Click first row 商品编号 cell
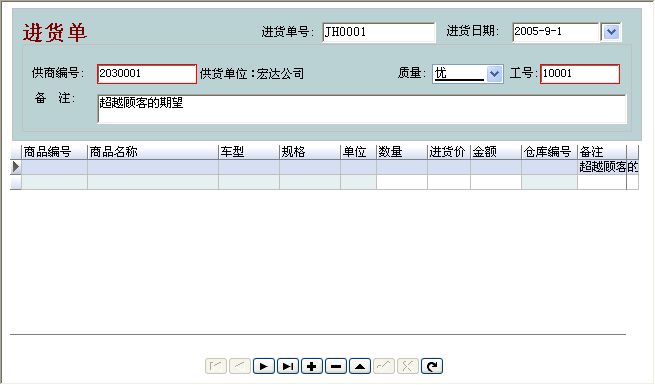 (x=54, y=167)
